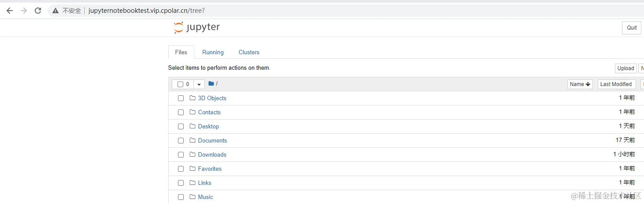The height and width of the screenshot is (203, 644).
Task: Toggle the select-all checkbox in the header
Action: pyautogui.click(x=180, y=84)
